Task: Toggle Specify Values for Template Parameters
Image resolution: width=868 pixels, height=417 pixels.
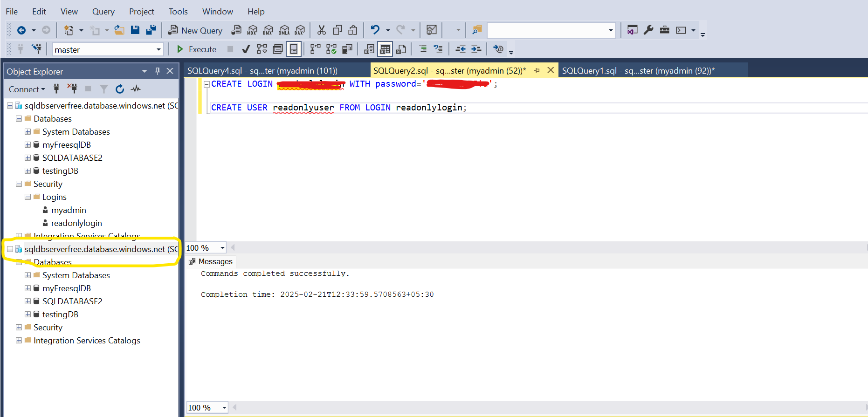Action: pyautogui.click(x=498, y=49)
